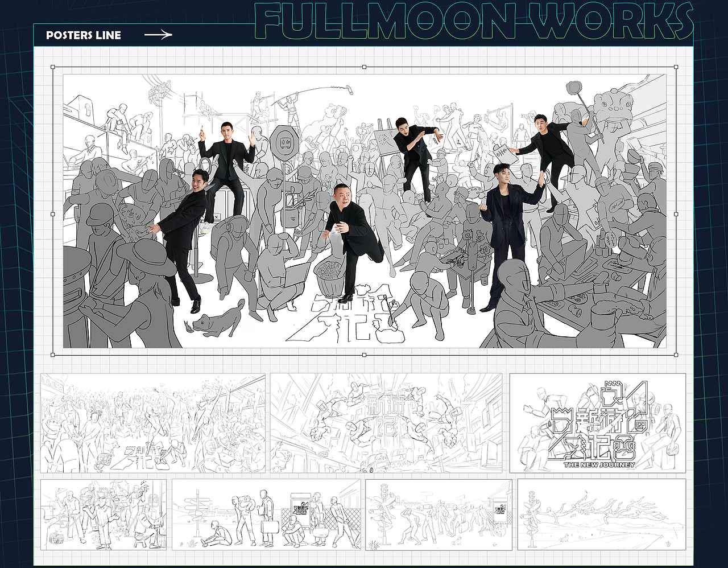This screenshot has width=728, height=568.
Task: Open the sketch of a standing group of men
Action: click(x=104, y=515)
